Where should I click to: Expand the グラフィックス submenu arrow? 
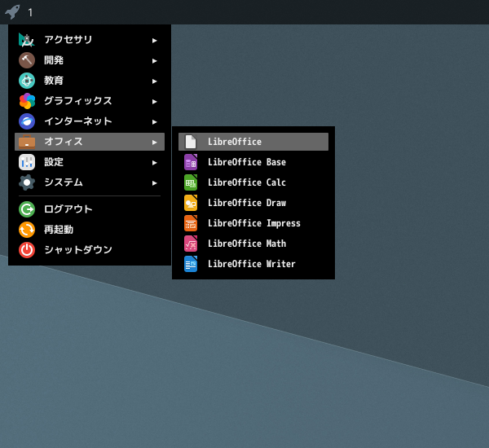pyautogui.click(x=154, y=102)
